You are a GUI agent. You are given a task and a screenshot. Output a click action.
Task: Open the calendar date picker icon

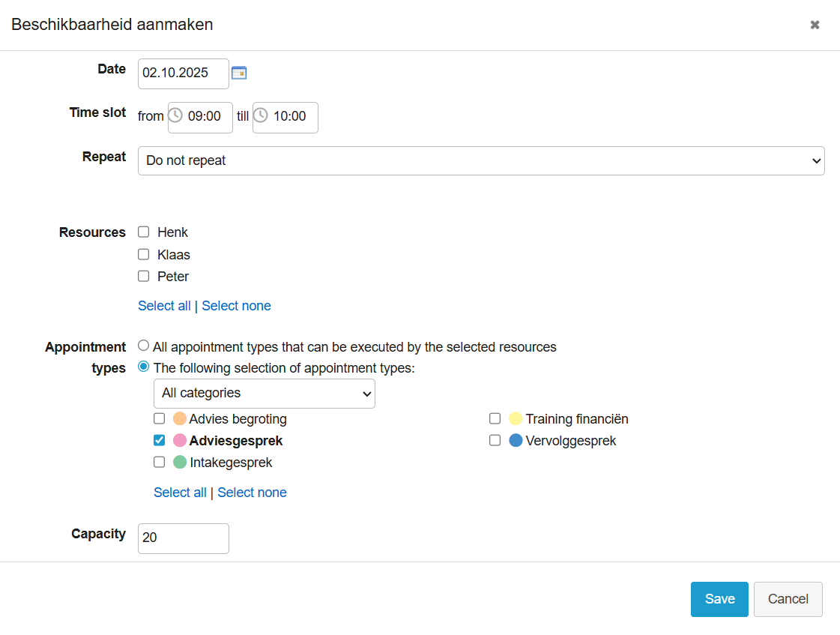point(239,73)
